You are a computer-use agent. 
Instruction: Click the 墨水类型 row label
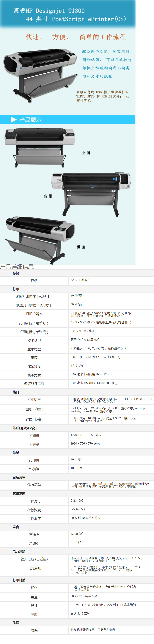[x=34, y=349]
